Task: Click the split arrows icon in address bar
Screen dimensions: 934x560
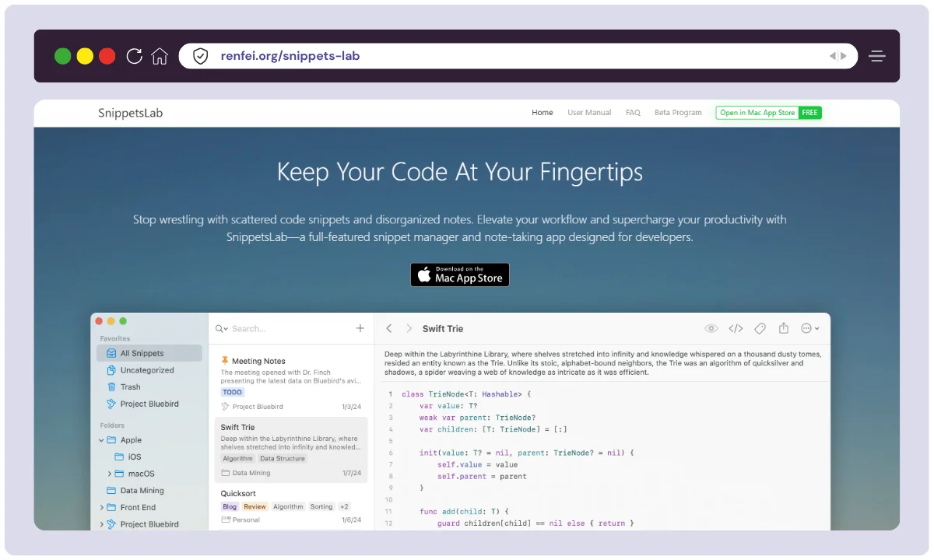Action: pos(837,56)
